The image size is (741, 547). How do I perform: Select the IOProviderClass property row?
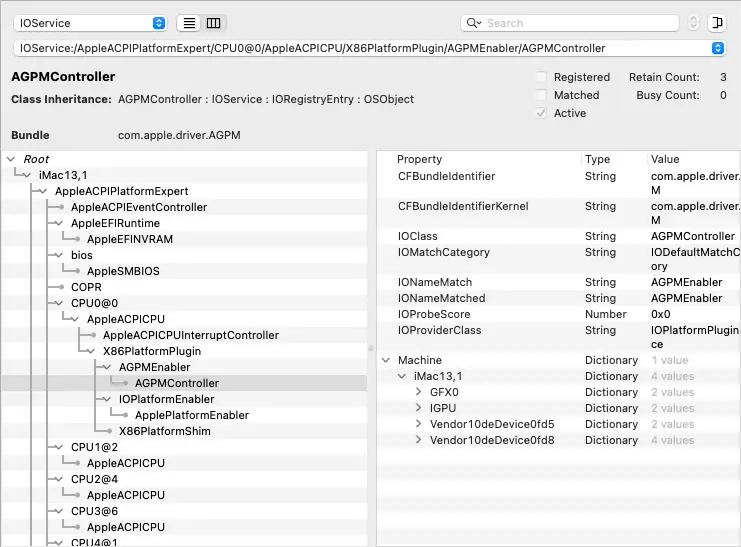(559, 337)
